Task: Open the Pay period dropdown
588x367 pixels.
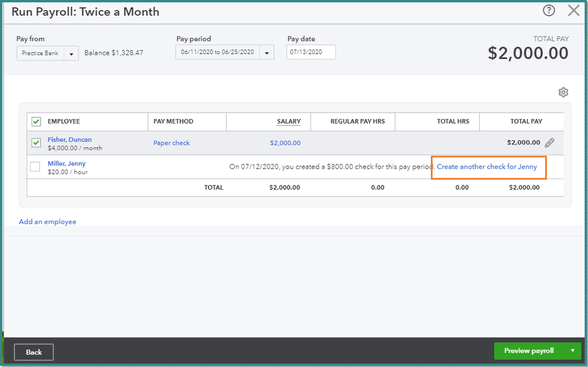Action: click(267, 52)
